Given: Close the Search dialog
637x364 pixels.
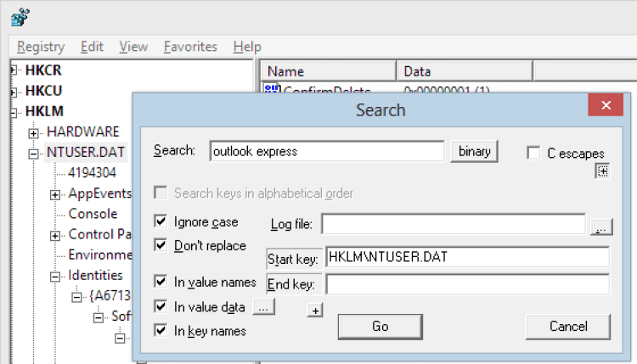Looking at the screenshot, I should coord(606,108).
